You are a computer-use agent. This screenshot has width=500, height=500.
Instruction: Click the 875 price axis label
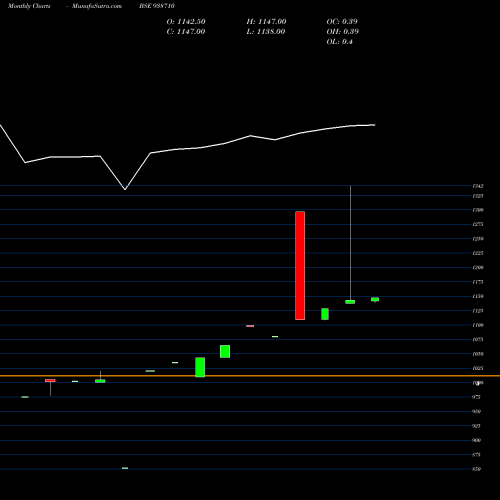[x=476, y=455]
